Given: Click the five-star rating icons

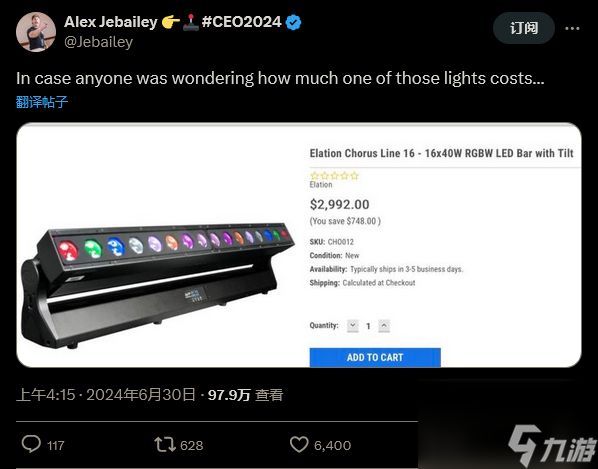Looking at the screenshot, I should click(x=334, y=175).
